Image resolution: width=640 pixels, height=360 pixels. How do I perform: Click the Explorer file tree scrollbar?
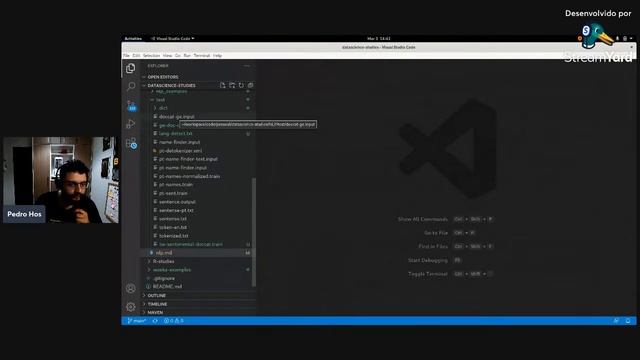(x=254, y=232)
